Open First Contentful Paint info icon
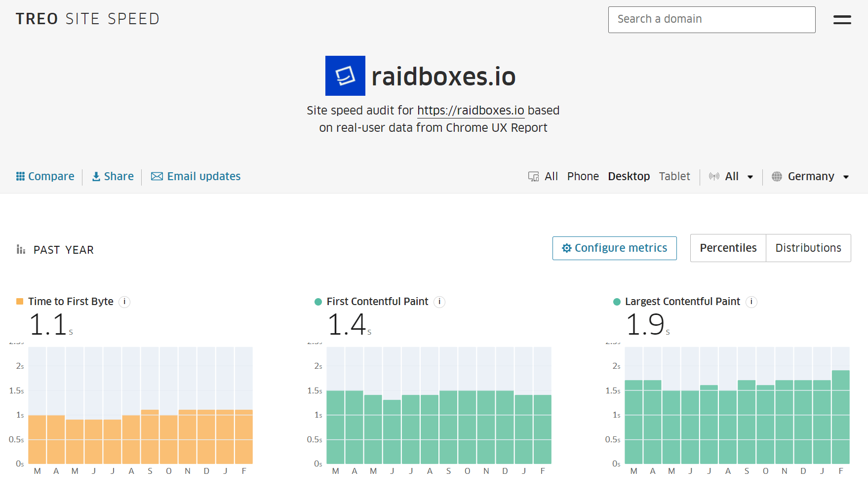The width and height of the screenshot is (868, 502). click(x=439, y=302)
